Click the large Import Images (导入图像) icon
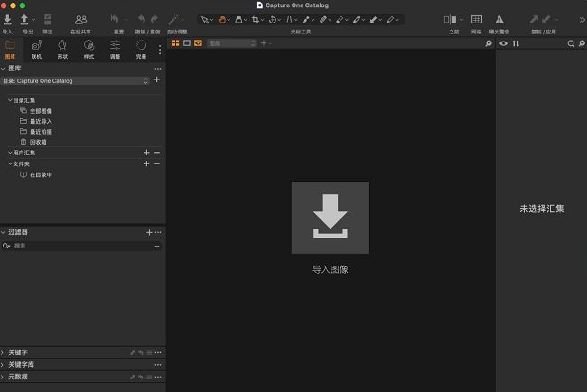587x392 pixels. click(x=330, y=218)
